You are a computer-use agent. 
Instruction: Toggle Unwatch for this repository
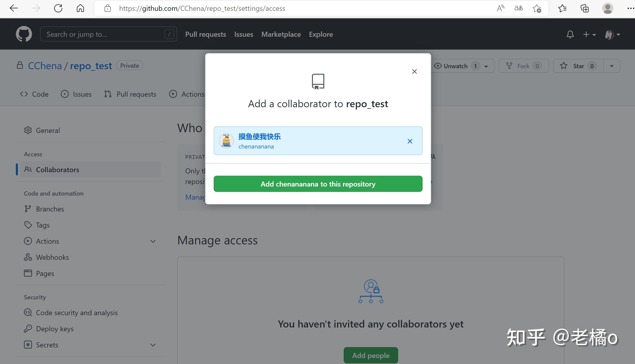[456, 66]
